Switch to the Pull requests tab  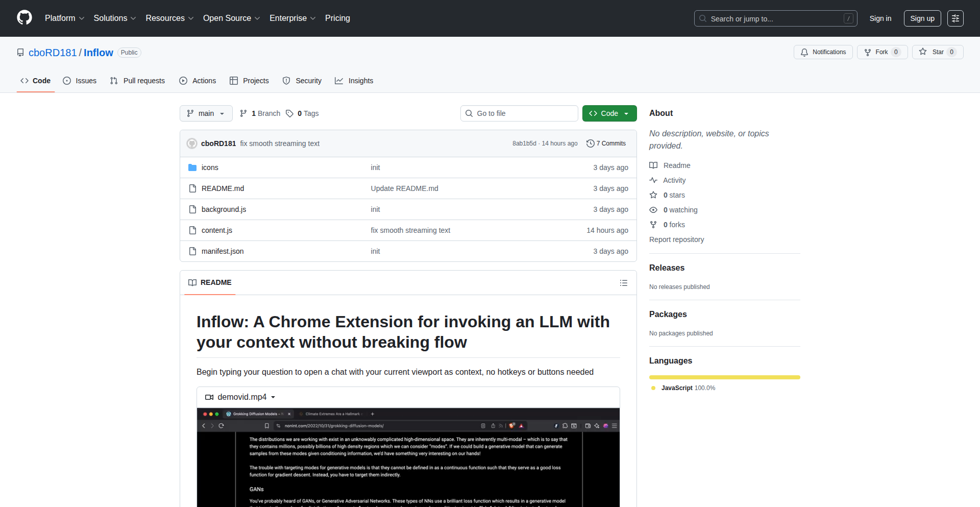[138, 81]
